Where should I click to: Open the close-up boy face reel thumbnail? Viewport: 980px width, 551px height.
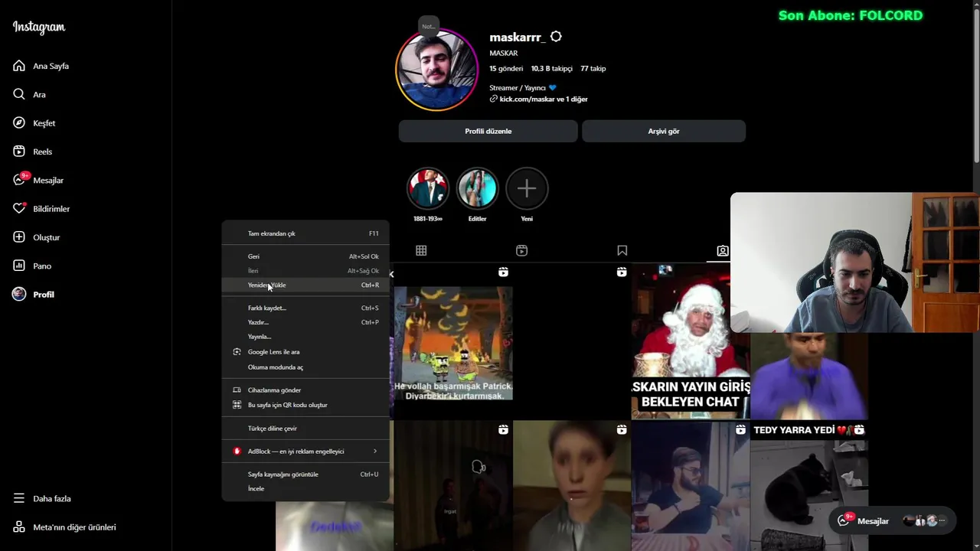tap(572, 485)
